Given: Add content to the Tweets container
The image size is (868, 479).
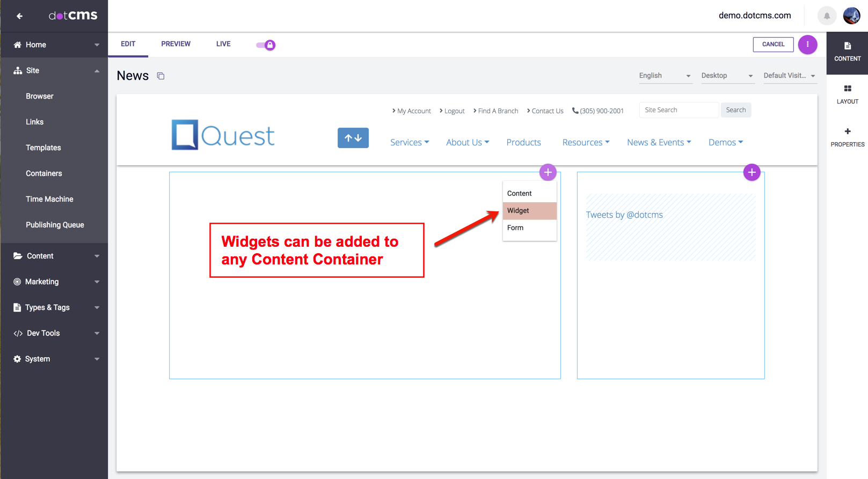Looking at the screenshot, I should [x=752, y=172].
